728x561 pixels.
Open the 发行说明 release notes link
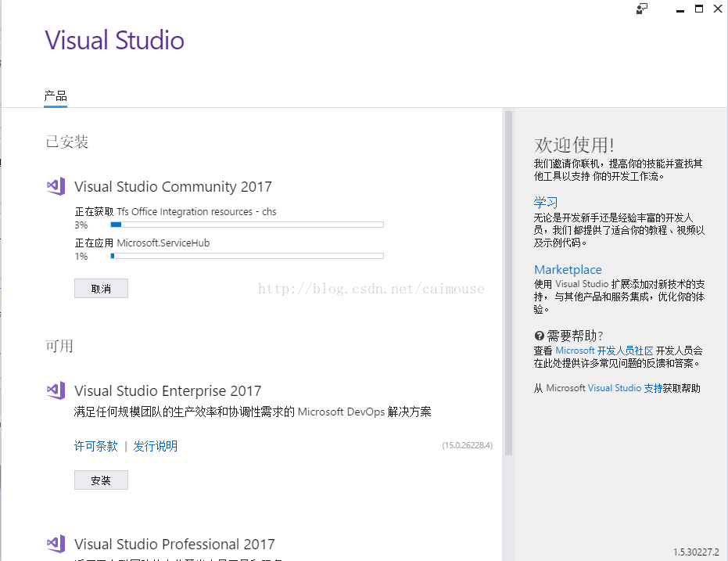pyautogui.click(x=156, y=446)
